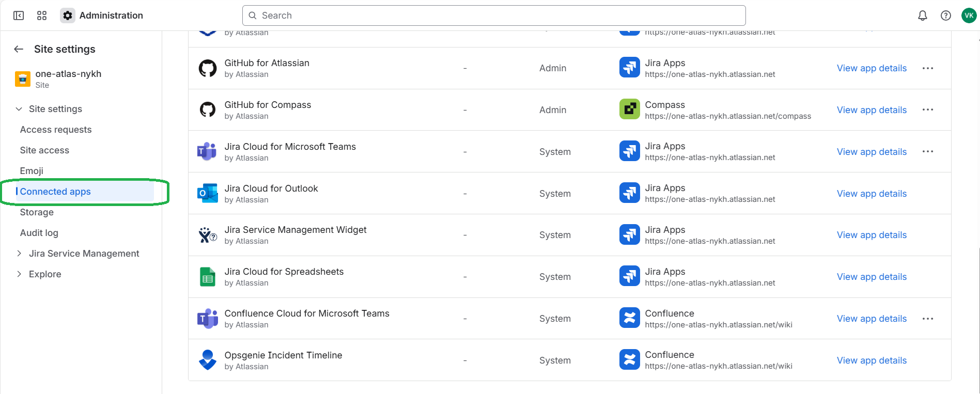Viewport: 980px width, 394px height.
Task: Open the VK profile avatar menu
Action: [x=969, y=15]
